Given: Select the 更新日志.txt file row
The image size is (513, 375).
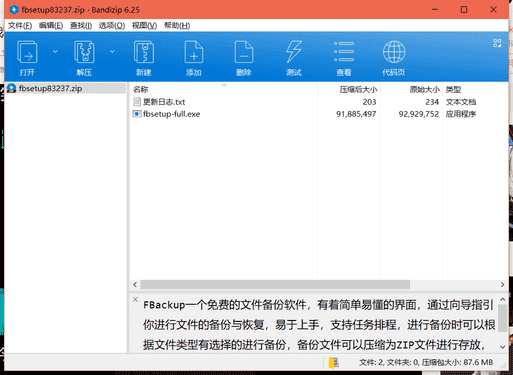Looking at the screenshot, I should coord(319,102).
